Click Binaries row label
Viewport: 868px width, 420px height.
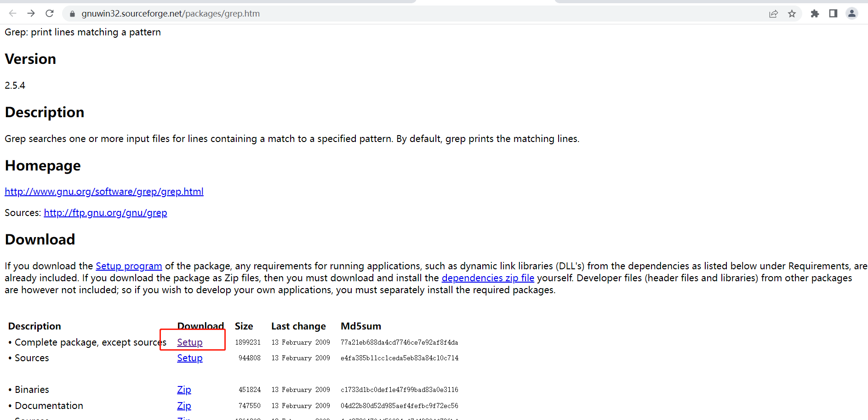click(32, 390)
